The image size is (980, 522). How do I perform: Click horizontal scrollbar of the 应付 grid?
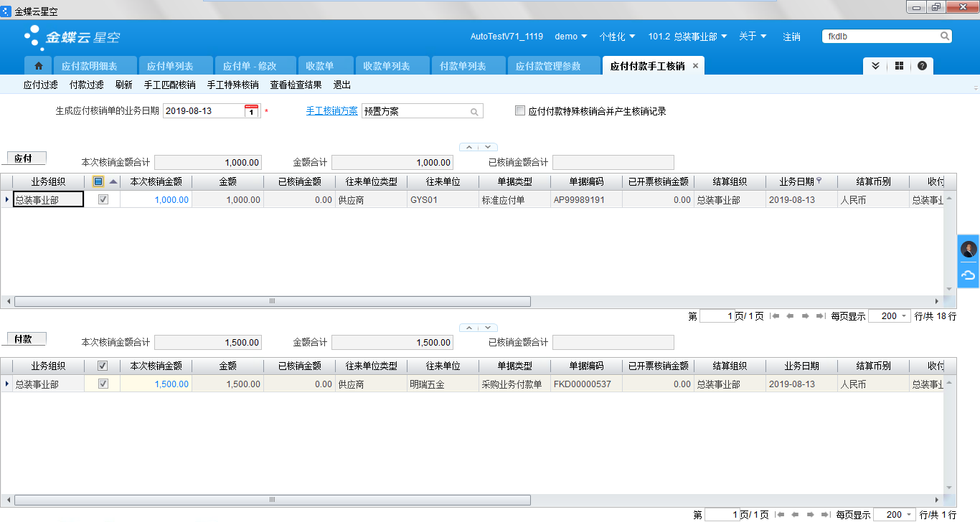[273, 301]
